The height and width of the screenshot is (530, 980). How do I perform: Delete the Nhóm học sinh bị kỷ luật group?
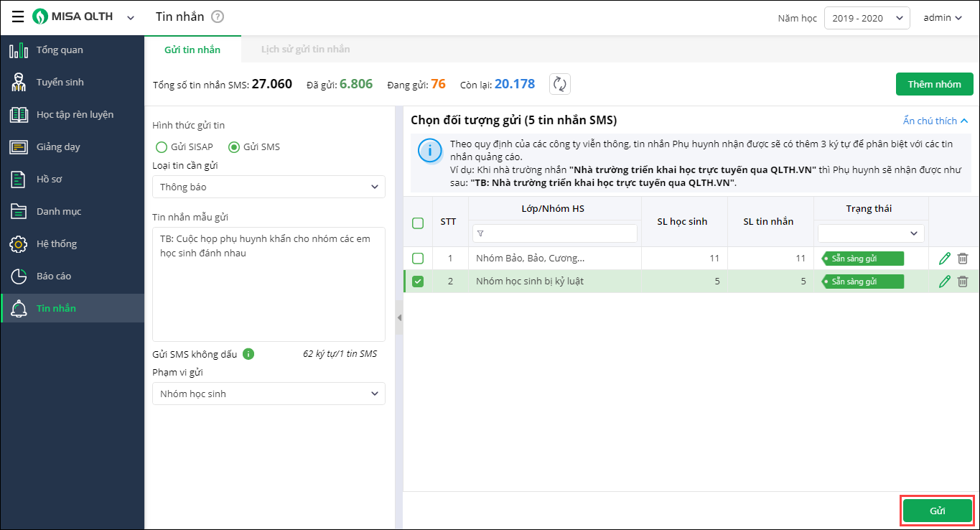point(963,282)
